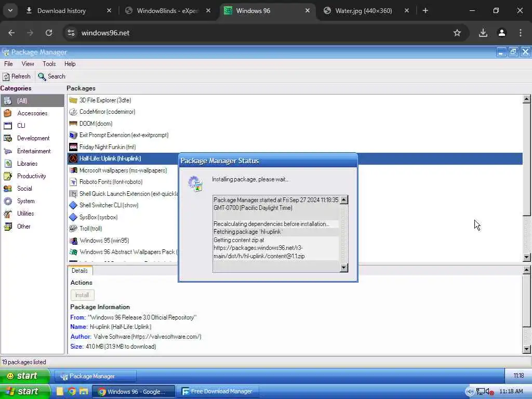This screenshot has height=399, width=532.
Task: Click the Friday Night Funkin icon
Action: coord(73,147)
